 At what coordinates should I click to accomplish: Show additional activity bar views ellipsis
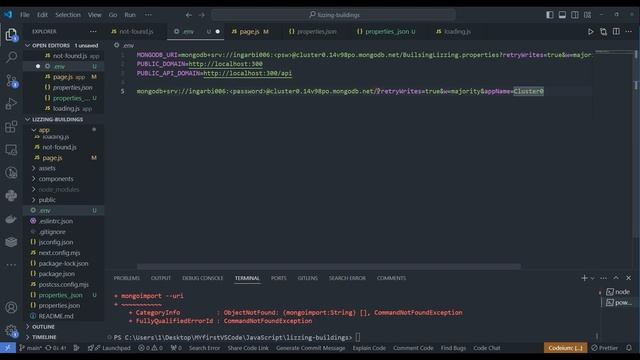pyautogui.click(x=11, y=264)
